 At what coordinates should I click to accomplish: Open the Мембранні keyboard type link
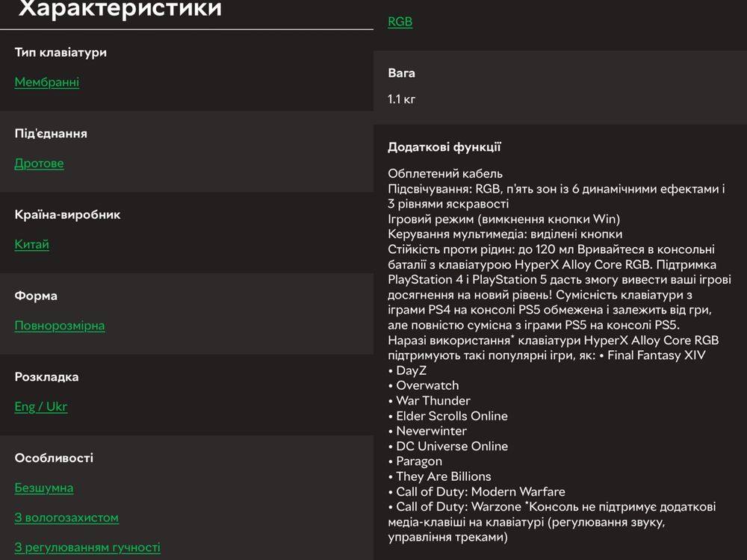point(46,82)
